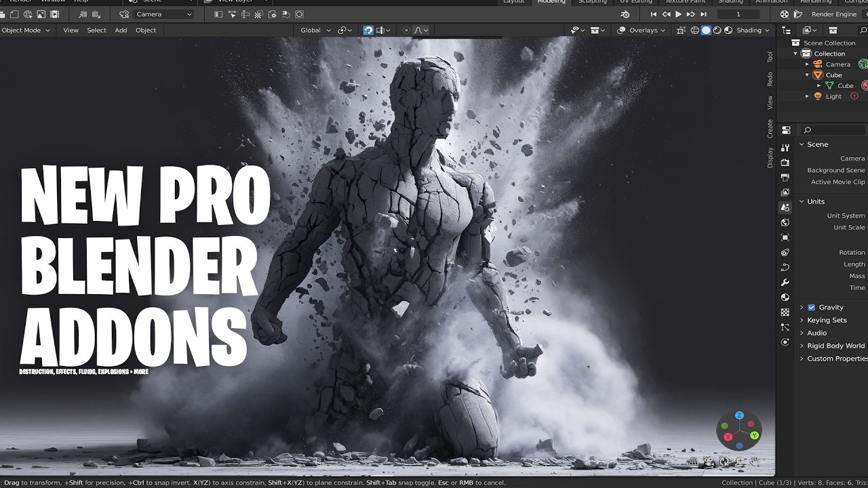Viewport: 868px width, 488px height.
Task: Toggle proportional editing circle button
Action: tap(406, 30)
